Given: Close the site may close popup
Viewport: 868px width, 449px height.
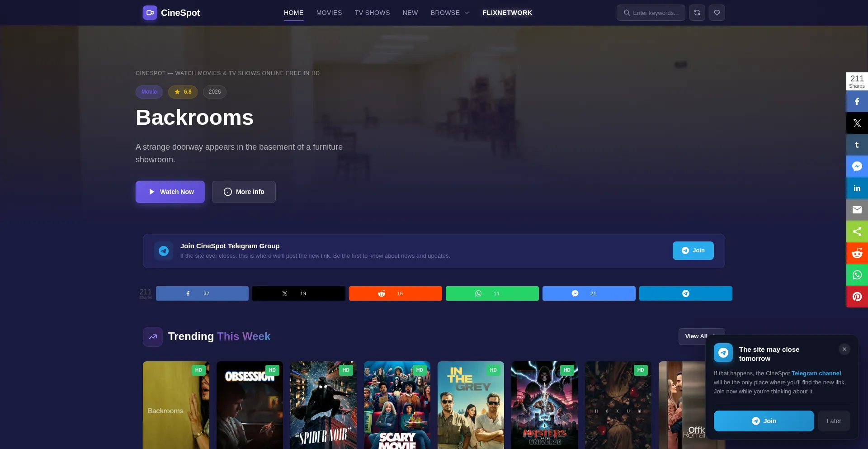Looking at the screenshot, I should tap(844, 349).
